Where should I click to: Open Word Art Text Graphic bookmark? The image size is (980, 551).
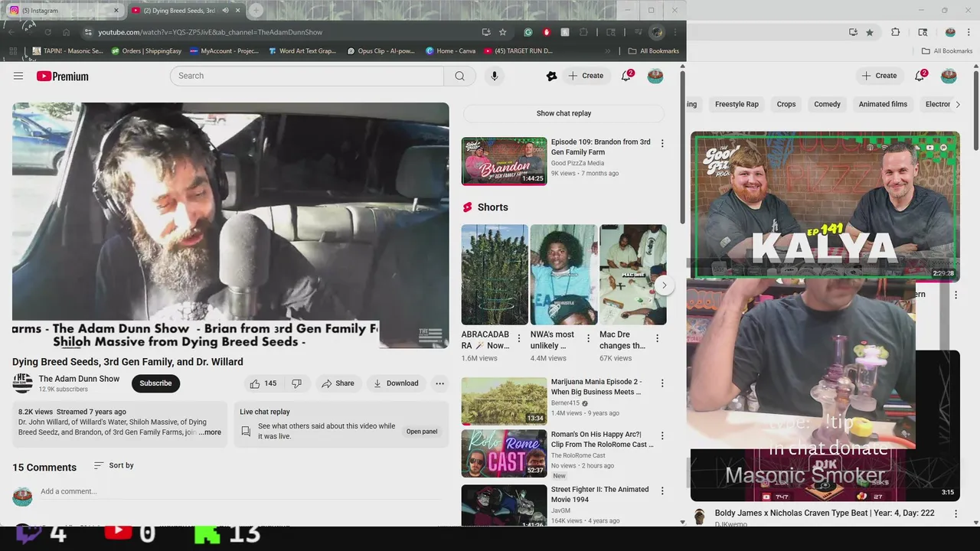302,51
